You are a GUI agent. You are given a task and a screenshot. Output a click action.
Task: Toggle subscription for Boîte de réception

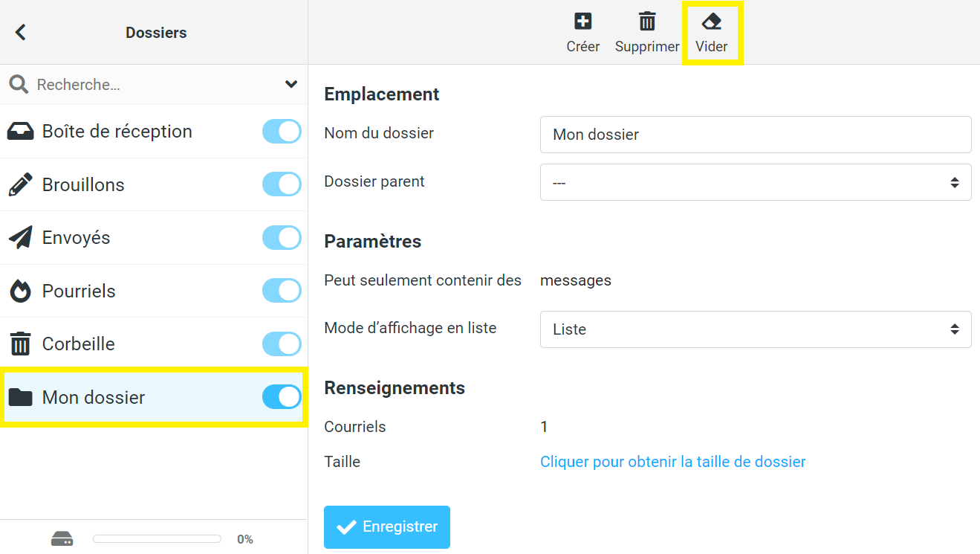coord(282,132)
